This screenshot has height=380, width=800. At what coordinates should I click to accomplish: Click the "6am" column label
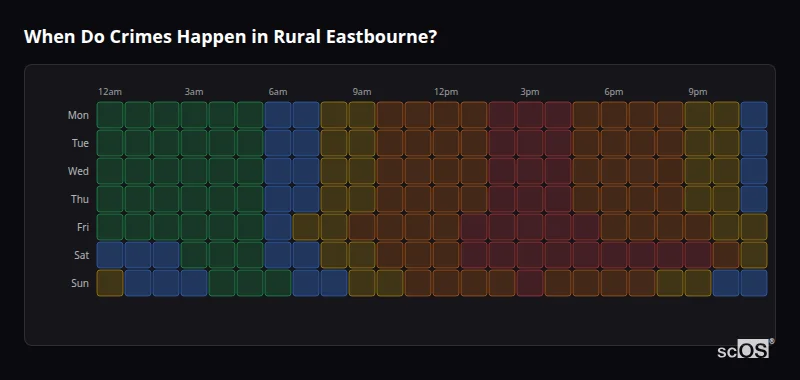point(278,92)
